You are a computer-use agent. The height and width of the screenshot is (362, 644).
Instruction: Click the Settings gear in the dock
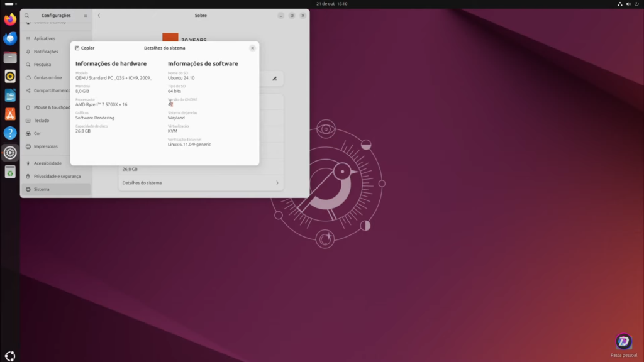point(10,153)
